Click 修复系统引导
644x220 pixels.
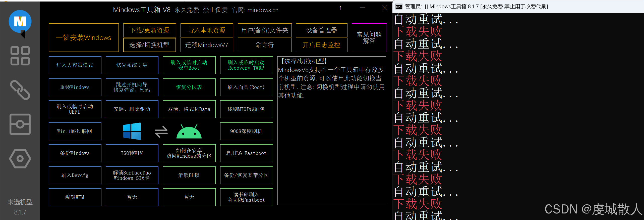tap(132, 65)
